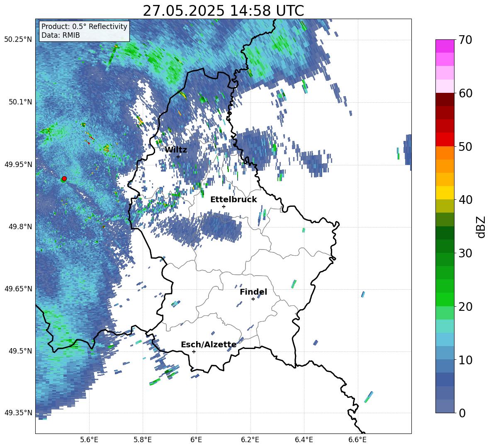Click the Ettelbruck station cross marker
This screenshot has height=448, width=491.
[x=224, y=206]
